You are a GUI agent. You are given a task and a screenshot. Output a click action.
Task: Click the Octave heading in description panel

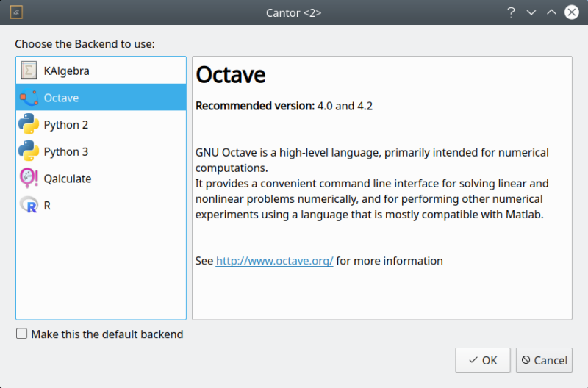(x=231, y=75)
